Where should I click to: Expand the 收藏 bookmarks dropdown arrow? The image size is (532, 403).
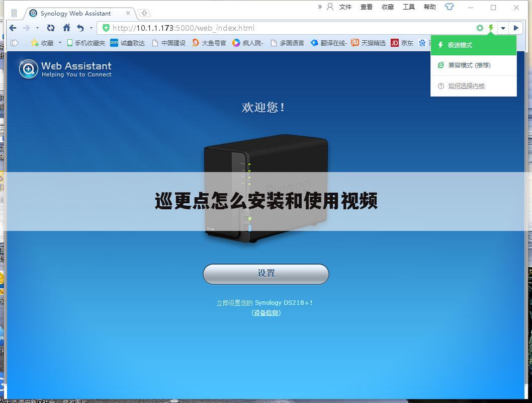pos(60,43)
